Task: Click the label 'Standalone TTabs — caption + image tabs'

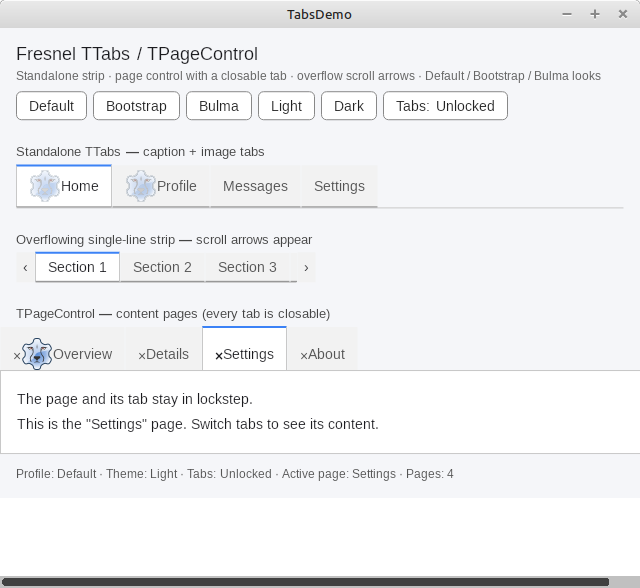Action: click(x=140, y=152)
